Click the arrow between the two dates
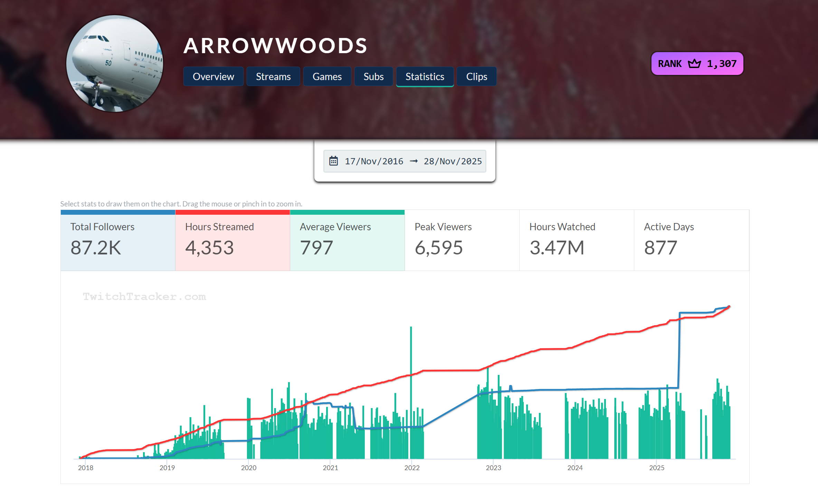 coord(413,161)
